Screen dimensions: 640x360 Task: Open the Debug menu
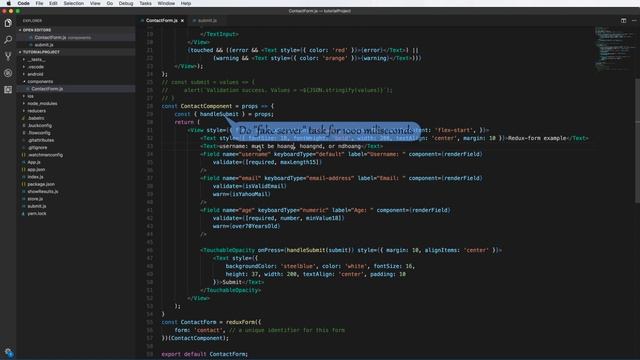[126, 3]
